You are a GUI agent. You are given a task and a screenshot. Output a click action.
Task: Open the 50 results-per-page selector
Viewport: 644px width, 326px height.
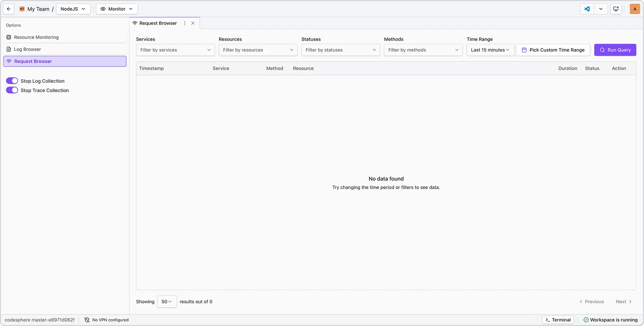pos(167,302)
